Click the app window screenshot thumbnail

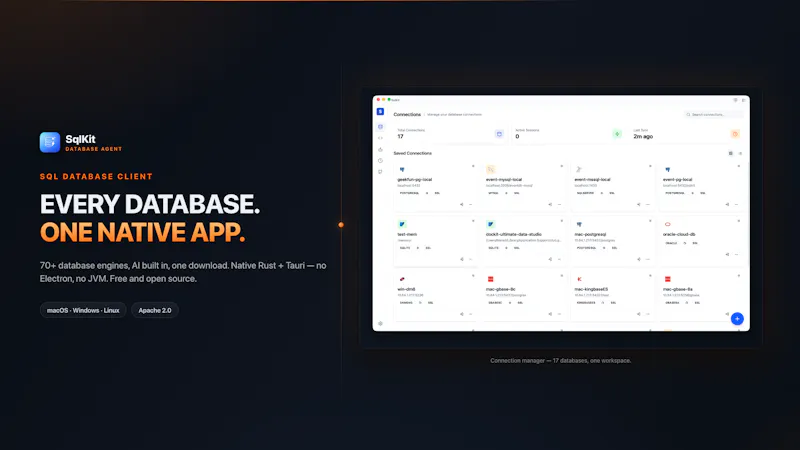[561, 213]
